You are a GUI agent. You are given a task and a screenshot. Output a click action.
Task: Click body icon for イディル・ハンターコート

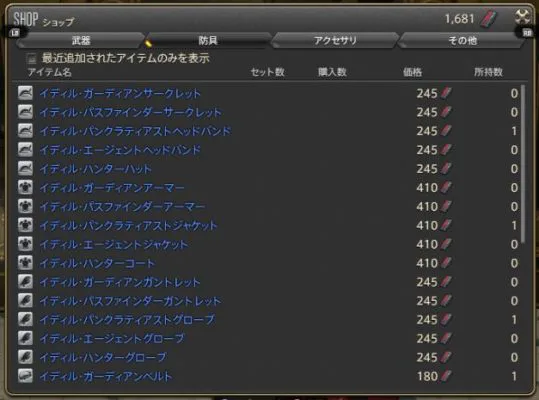coord(25,263)
